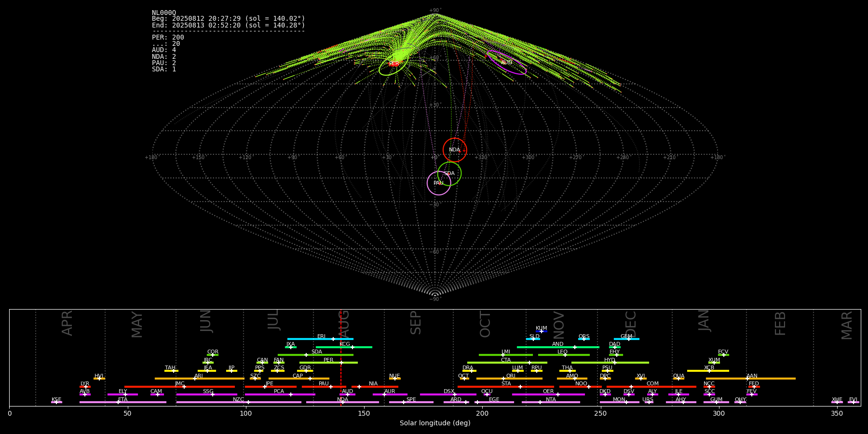Click the COM shower bar in timeline

point(651,387)
